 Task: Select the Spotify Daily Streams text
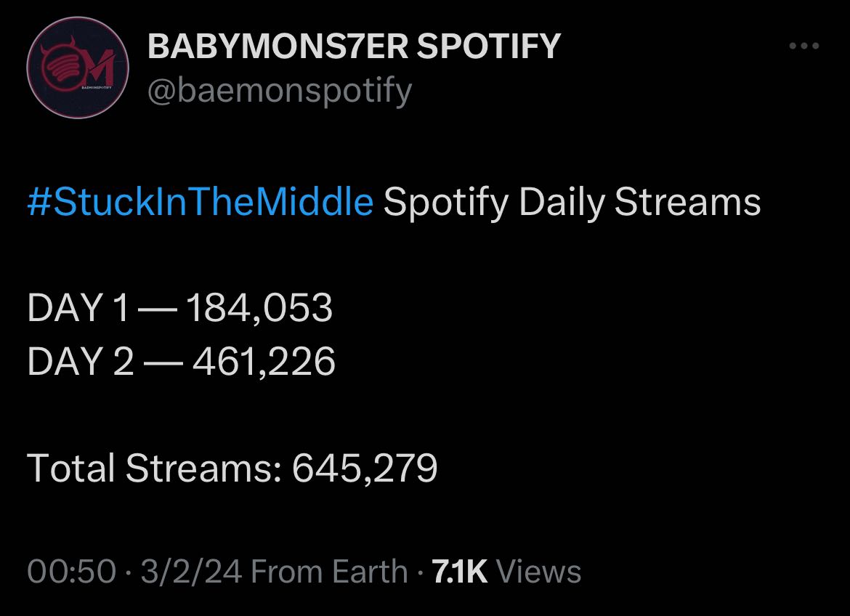pos(572,203)
